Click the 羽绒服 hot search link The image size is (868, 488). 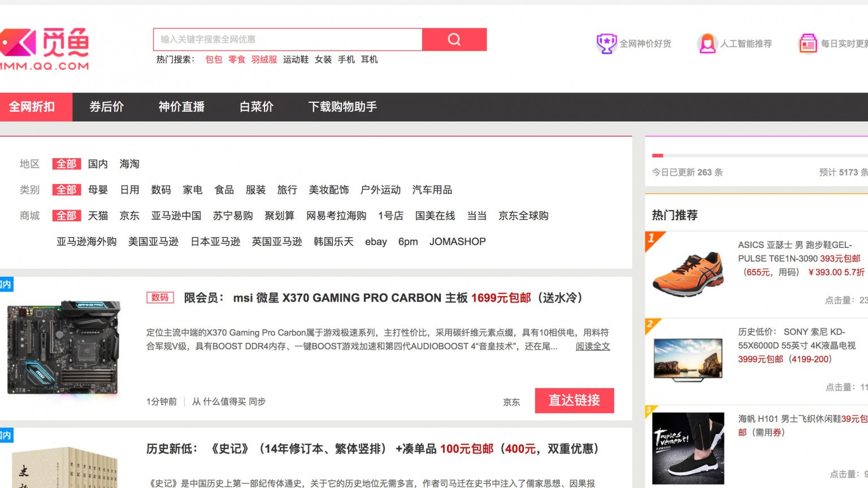click(264, 59)
